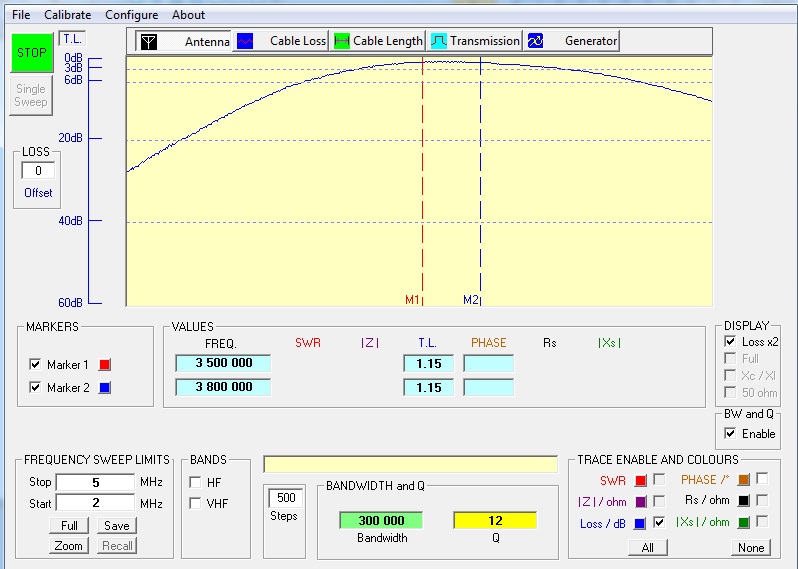Screen dimensions: 798x569
Task: Click the M1 marker on the graph
Action: (412, 299)
